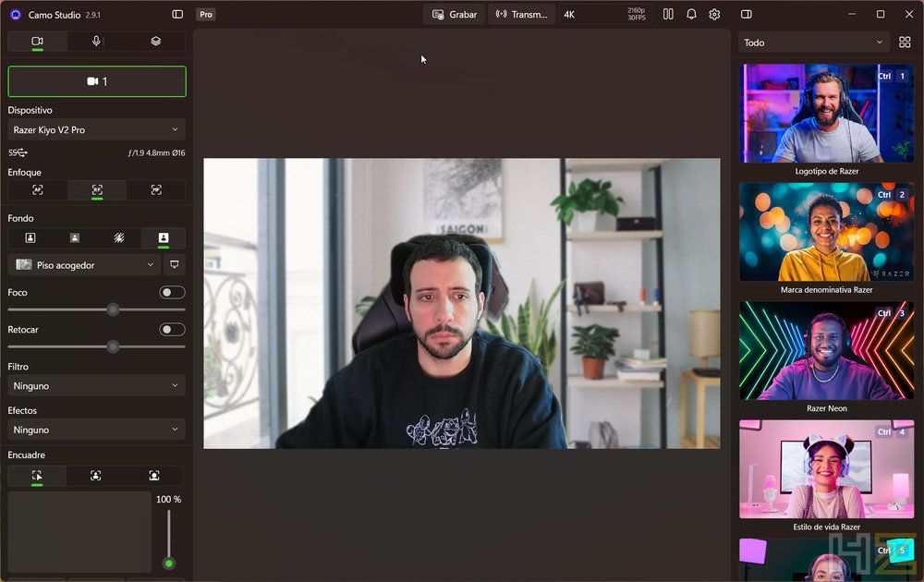The width and height of the screenshot is (924, 582).
Task: Select manual framing Encuadre icon
Action: [x=37, y=476]
